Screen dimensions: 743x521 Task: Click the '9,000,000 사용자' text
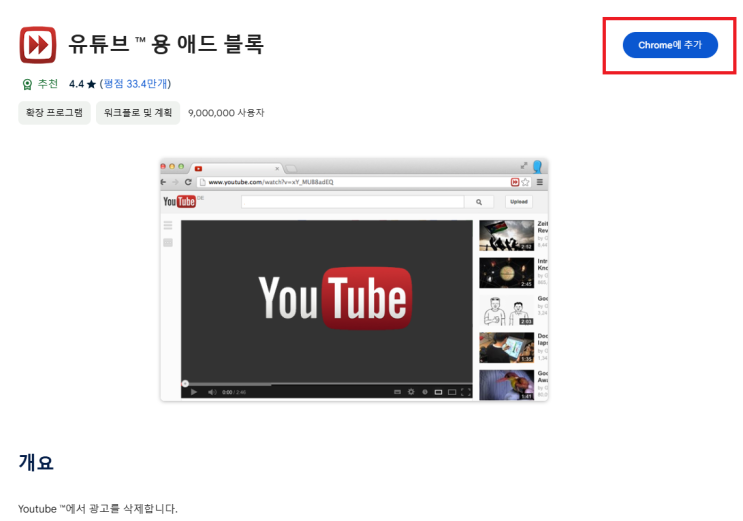pyautogui.click(x=226, y=113)
